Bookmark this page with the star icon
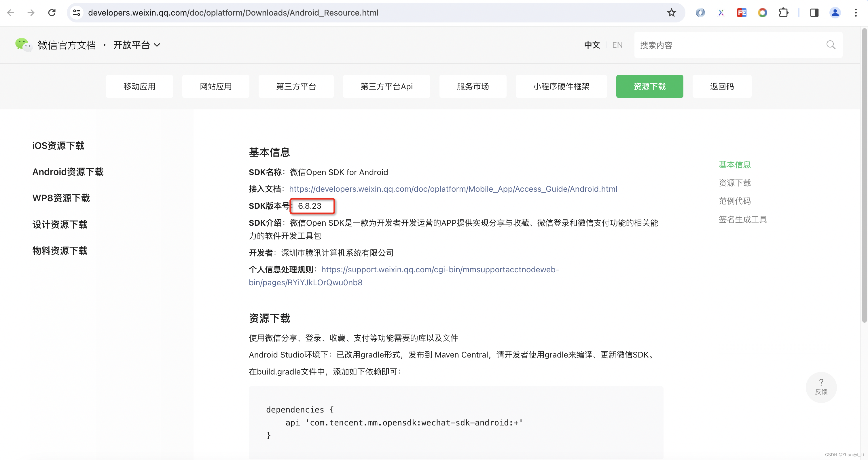Screen dimensions: 868x460 [x=671, y=13]
